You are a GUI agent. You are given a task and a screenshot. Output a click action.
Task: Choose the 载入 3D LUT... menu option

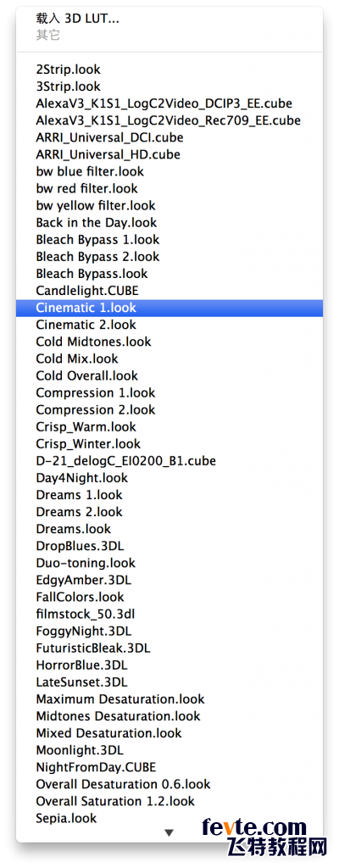tap(169, 19)
